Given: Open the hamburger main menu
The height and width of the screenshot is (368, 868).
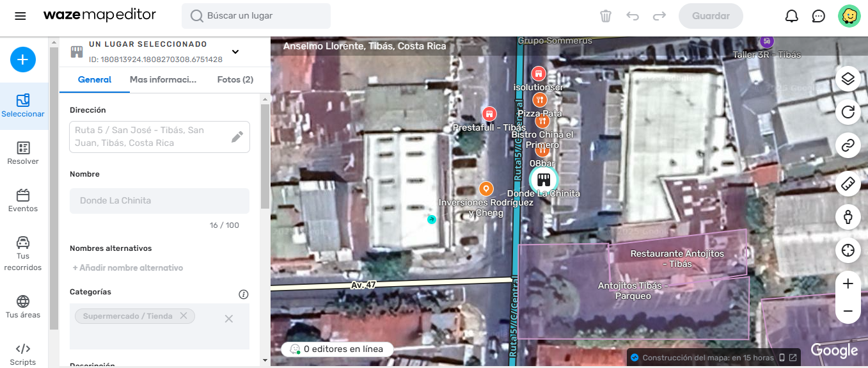Looking at the screenshot, I should 20,16.
